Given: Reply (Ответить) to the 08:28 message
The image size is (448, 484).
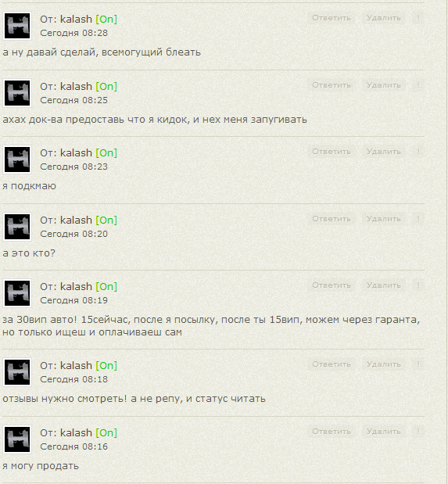Looking at the screenshot, I should click(x=332, y=18).
